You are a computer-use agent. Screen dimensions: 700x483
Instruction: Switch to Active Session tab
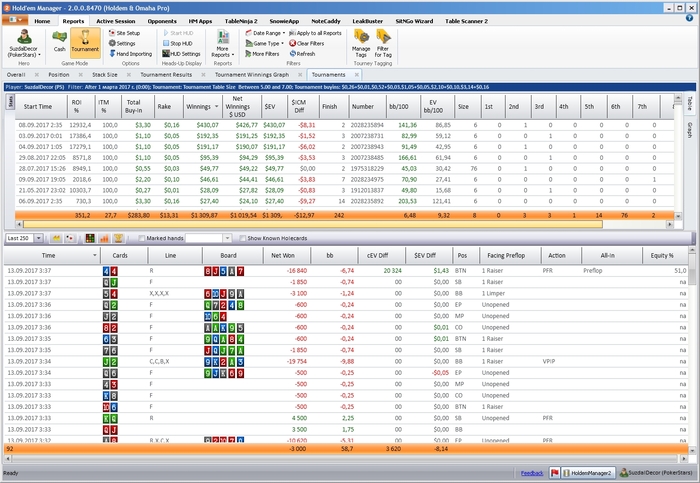point(116,21)
